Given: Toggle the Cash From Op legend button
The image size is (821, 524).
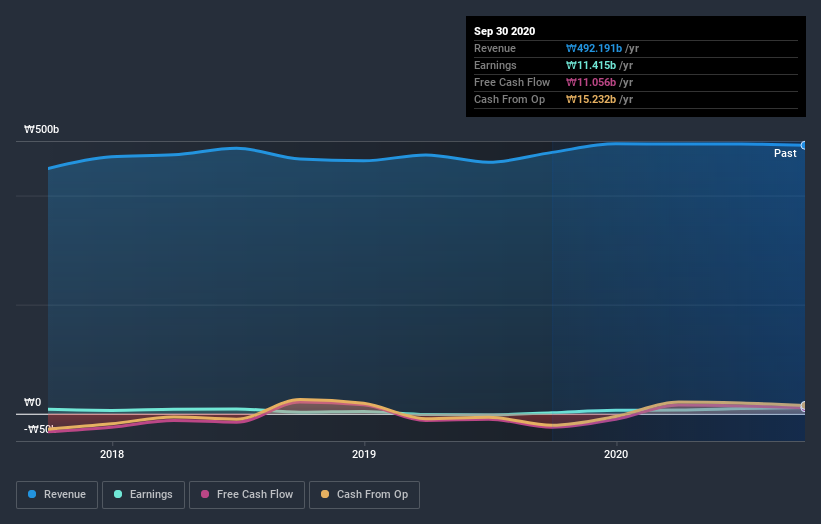Looking at the screenshot, I should tap(364, 495).
